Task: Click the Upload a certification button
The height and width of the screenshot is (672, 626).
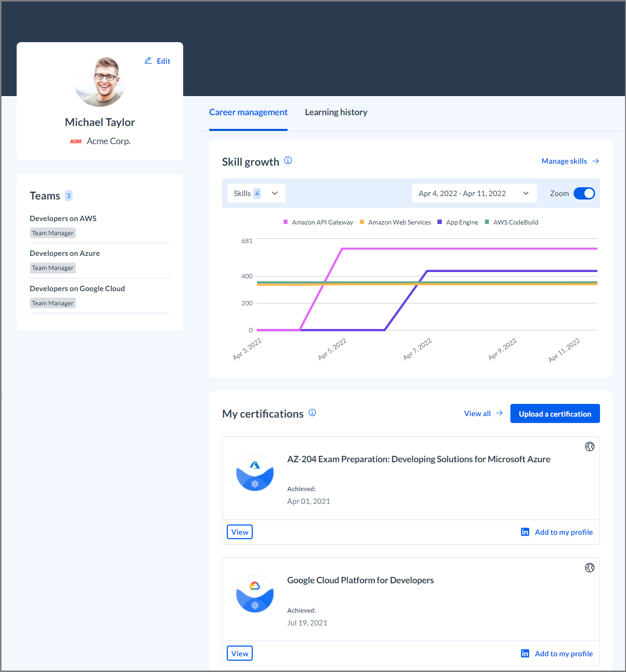Action: tap(555, 414)
